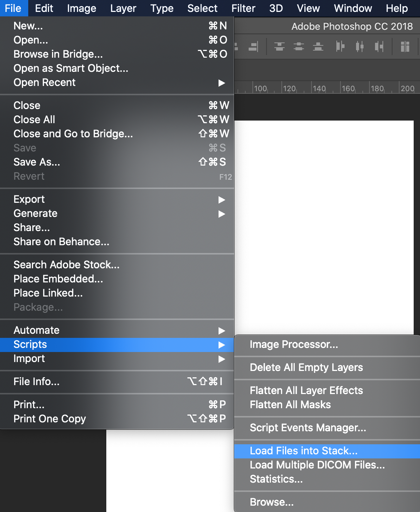Choose Browse... in Scripts submenu
This screenshot has width=420, height=512.
tap(327, 502)
